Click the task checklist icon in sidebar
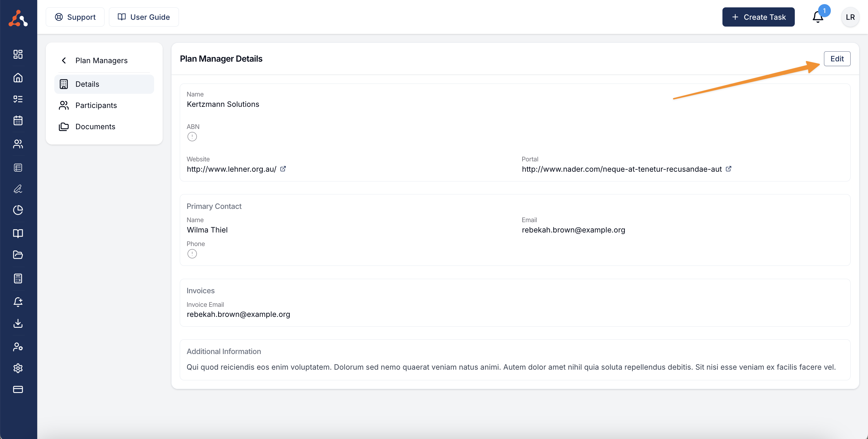Screen dimensions: 868x439 (x=18, y=99)
